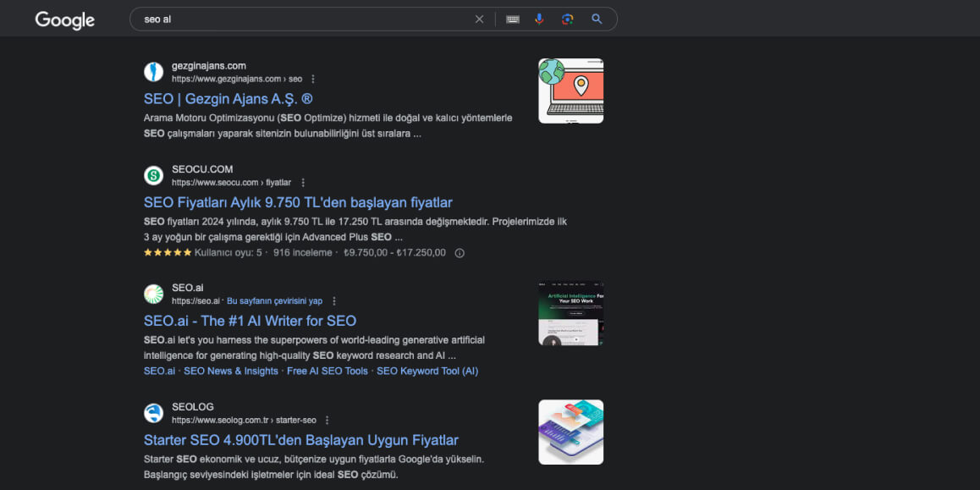Click the SEO.ai site favicon
This screenshot has height=490, width=980.
153,294
